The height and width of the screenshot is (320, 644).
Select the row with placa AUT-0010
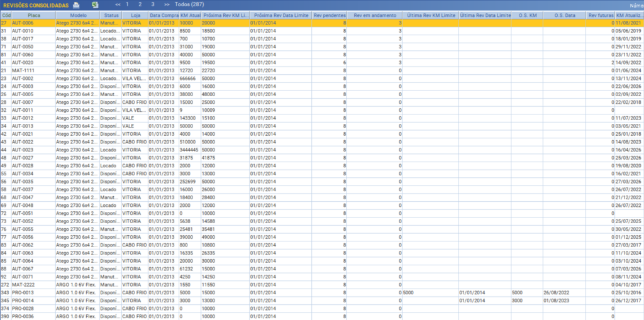pos(322,31)
